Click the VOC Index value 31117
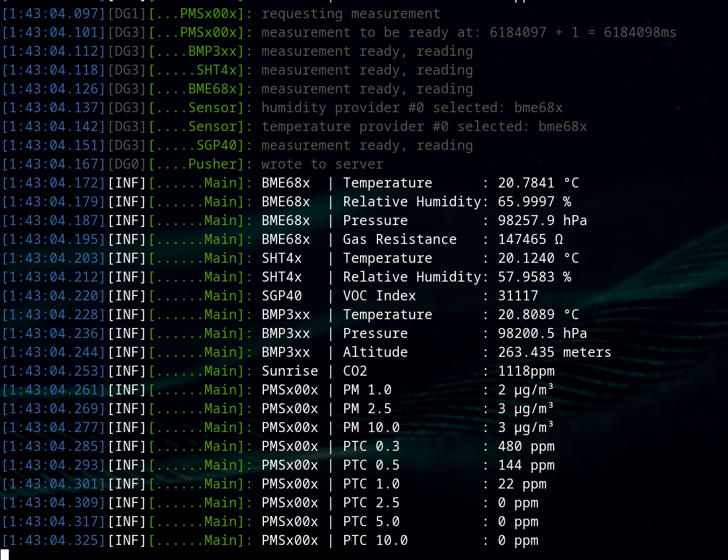Viewport: 728px width, 560px height. 518,296
